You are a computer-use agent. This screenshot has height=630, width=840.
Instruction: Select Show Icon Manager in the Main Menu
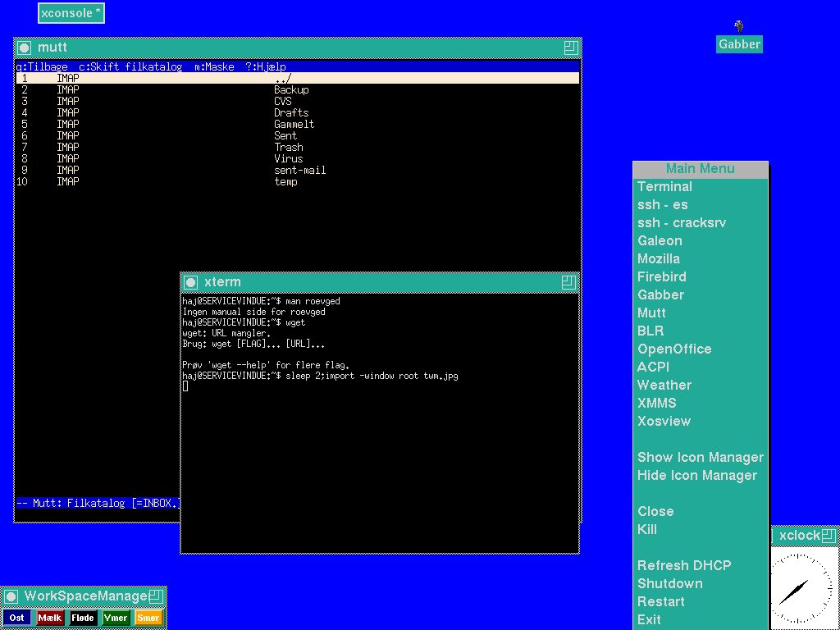click(700, 458)
